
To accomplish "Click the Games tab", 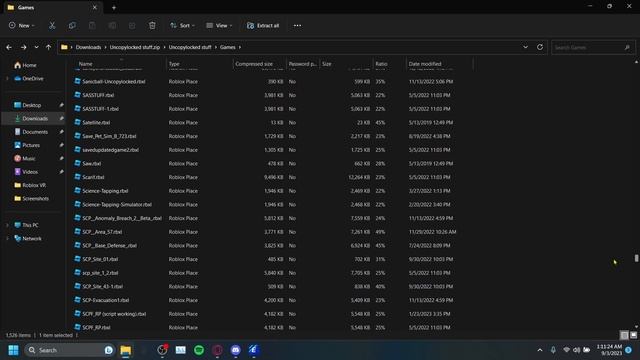I will tap(52, 7).
